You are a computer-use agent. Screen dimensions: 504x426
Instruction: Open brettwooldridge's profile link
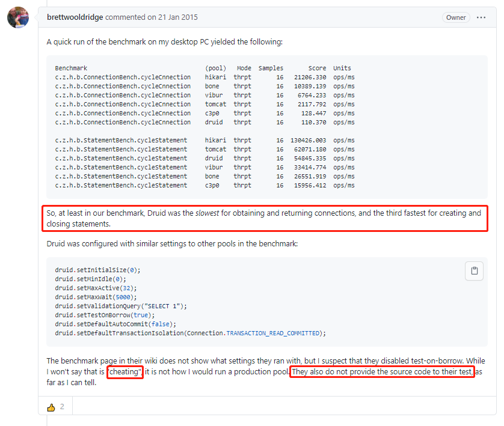75,17
